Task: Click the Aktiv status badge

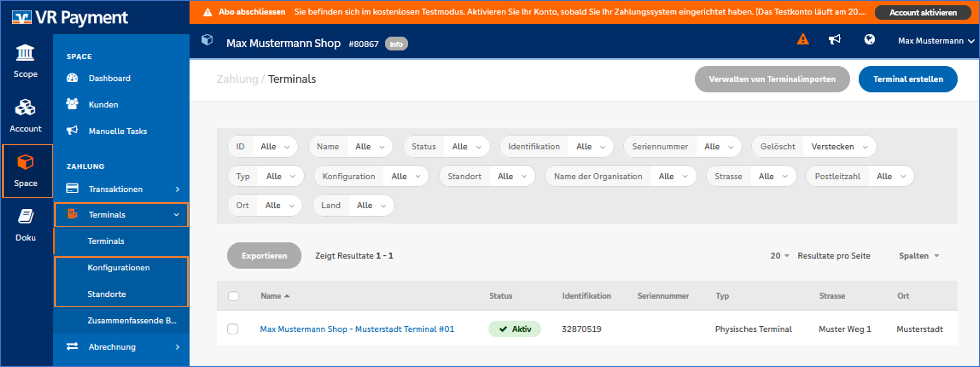Action: click(514, 329)
